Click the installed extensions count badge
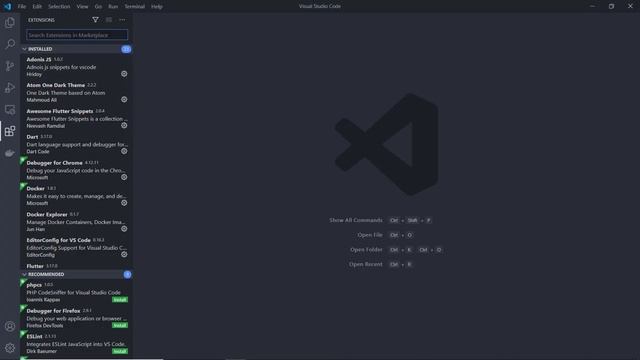The height and width of the screenshot is (360, 640). [x=126, y=49]
